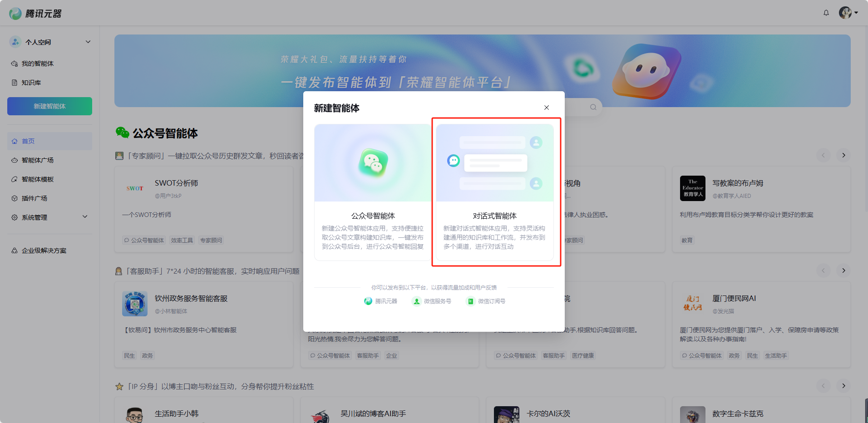
Task: Open the notification bell
Action: [x=826, y=13]
